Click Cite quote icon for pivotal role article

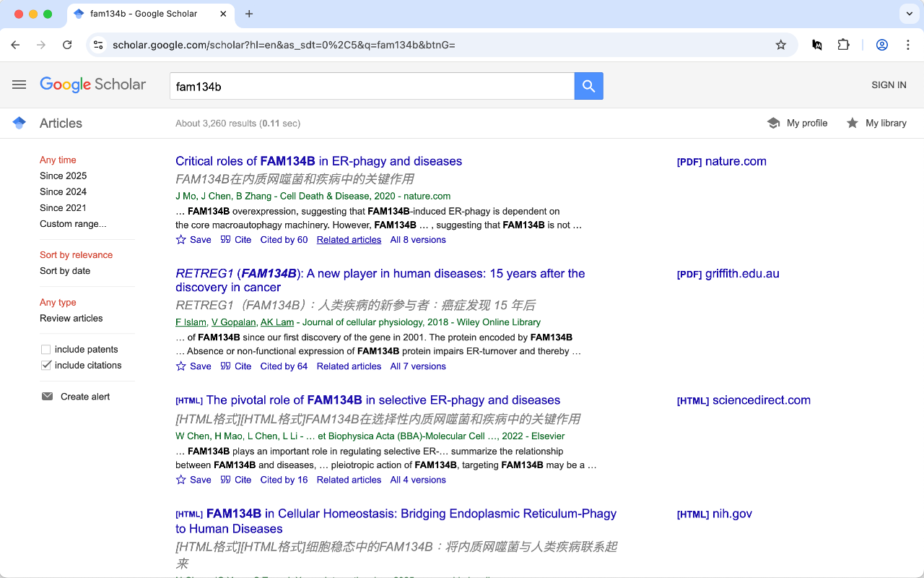tap(226, 480)
